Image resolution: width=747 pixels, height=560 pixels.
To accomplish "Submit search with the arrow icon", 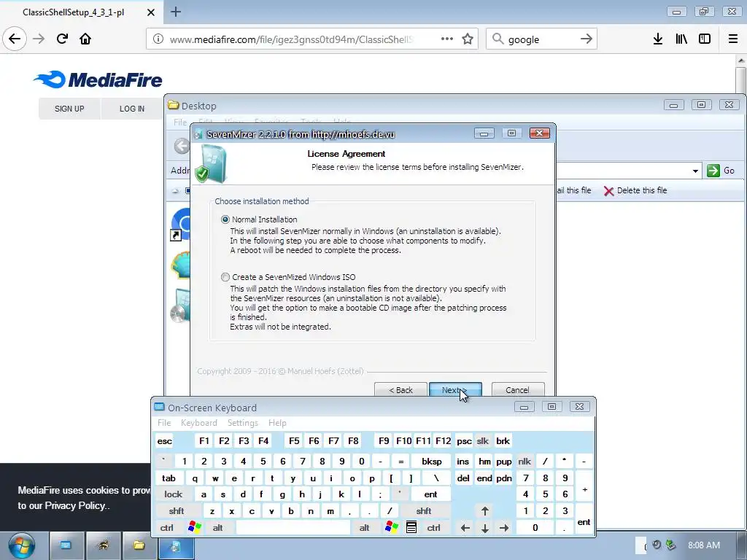I will point(587,39).
